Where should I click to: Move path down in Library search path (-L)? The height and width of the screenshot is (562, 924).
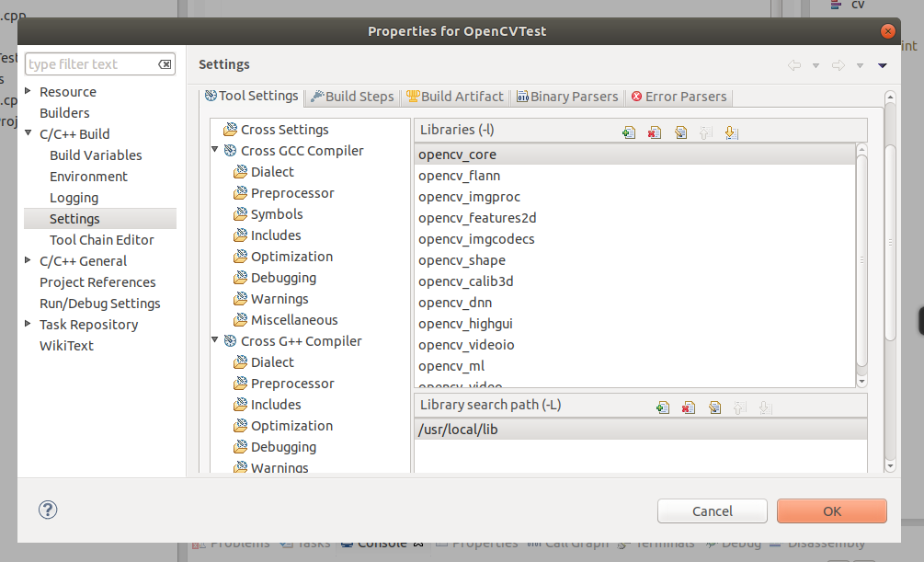pos(765,407)
